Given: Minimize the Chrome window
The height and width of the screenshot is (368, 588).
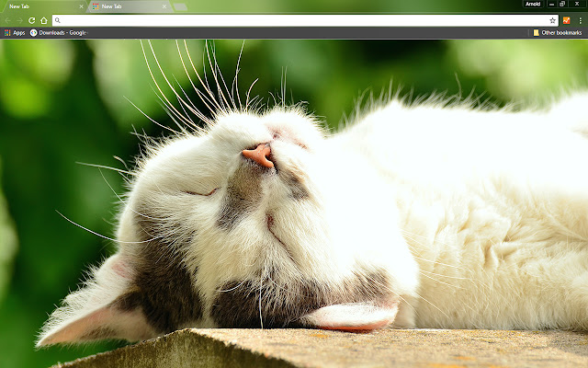Looking at the screenshot, I should point(551,4).
